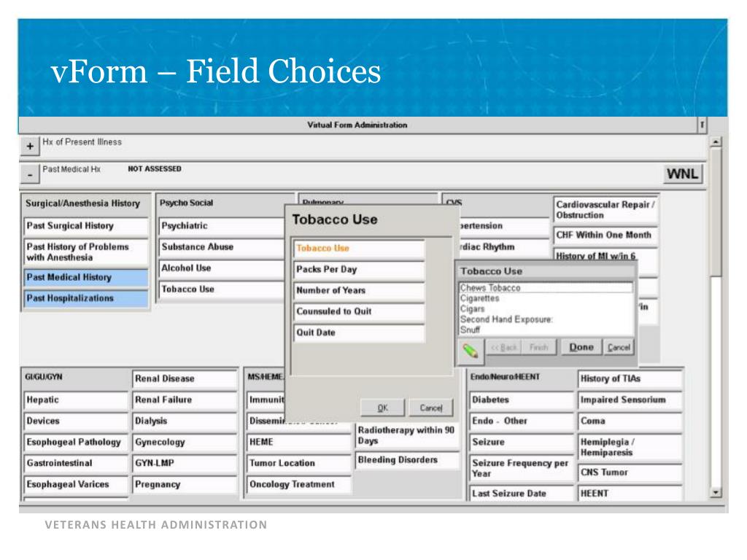Cancel the Tobacco Use choices popup
This screenshot has width=747, height=560.
click(x=619, y=347)
